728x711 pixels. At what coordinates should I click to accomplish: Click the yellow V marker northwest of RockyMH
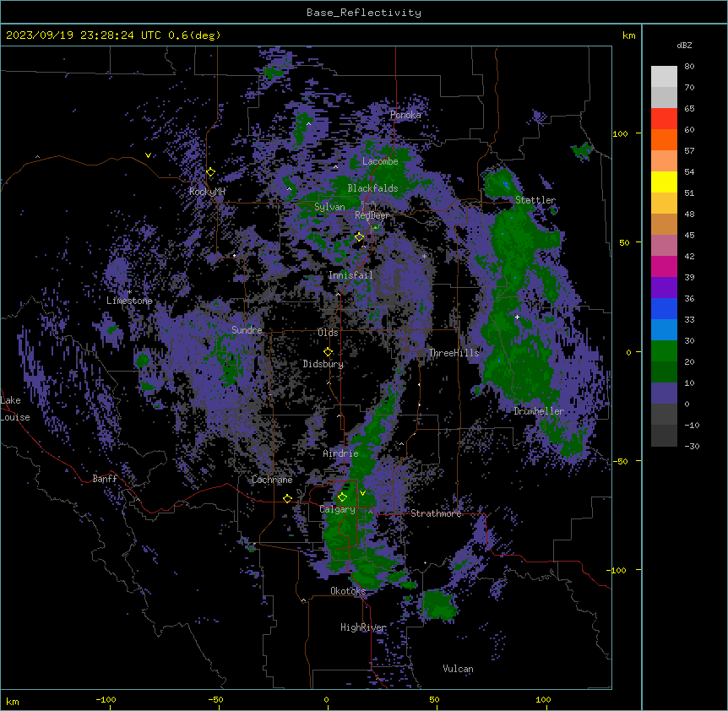click(148, 155)
